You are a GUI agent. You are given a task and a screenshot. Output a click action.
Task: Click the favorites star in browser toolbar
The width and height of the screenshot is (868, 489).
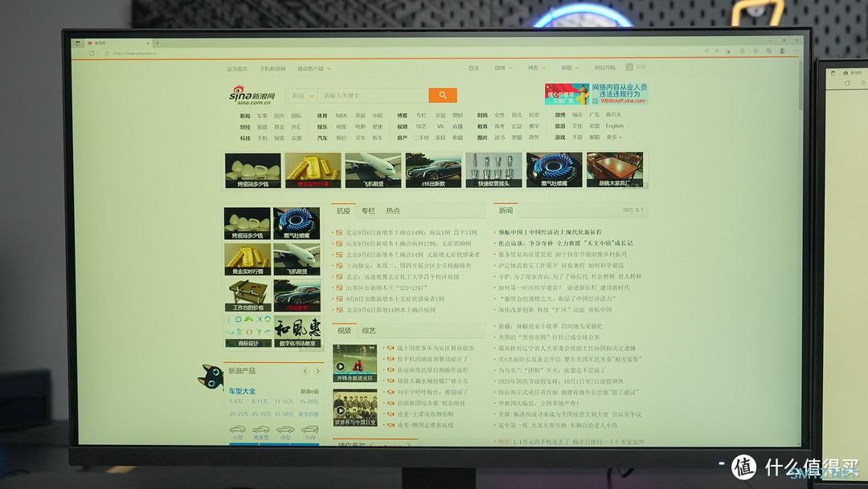pos(755,51)
